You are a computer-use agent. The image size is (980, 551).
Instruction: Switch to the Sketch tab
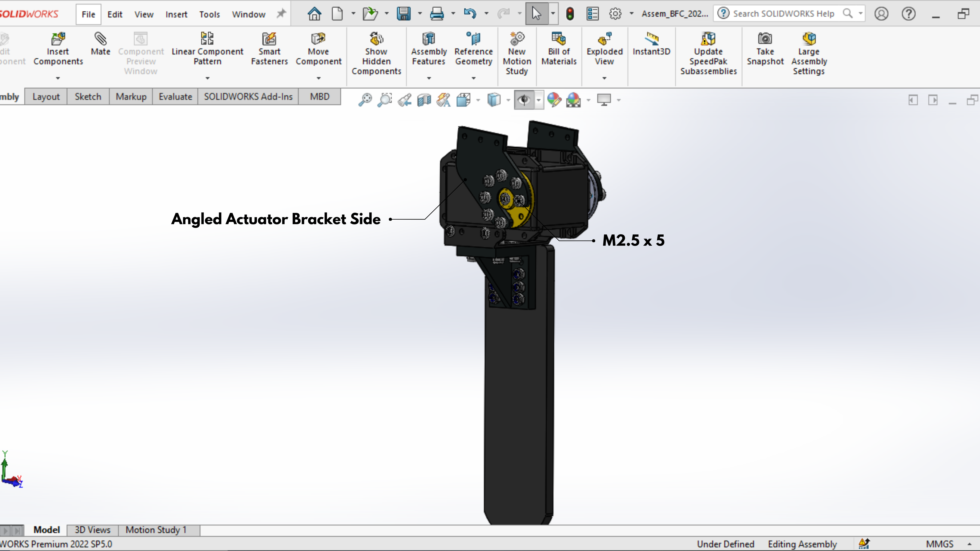click(x=88, y=97)
